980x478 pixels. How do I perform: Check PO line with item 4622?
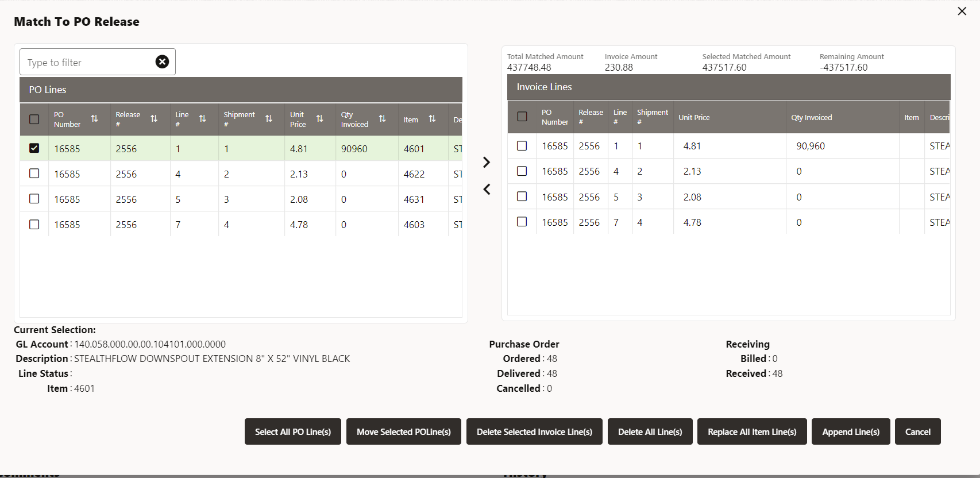[x=34, y=174]
